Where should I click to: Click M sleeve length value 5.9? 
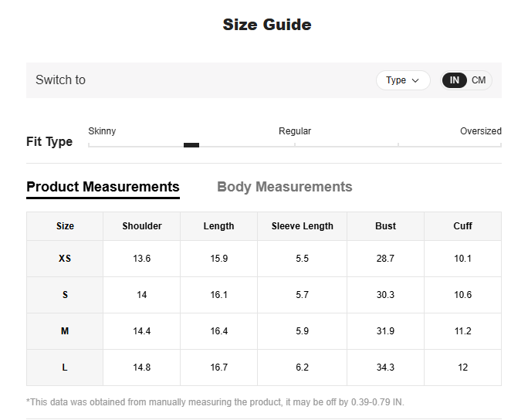(303, 331)
